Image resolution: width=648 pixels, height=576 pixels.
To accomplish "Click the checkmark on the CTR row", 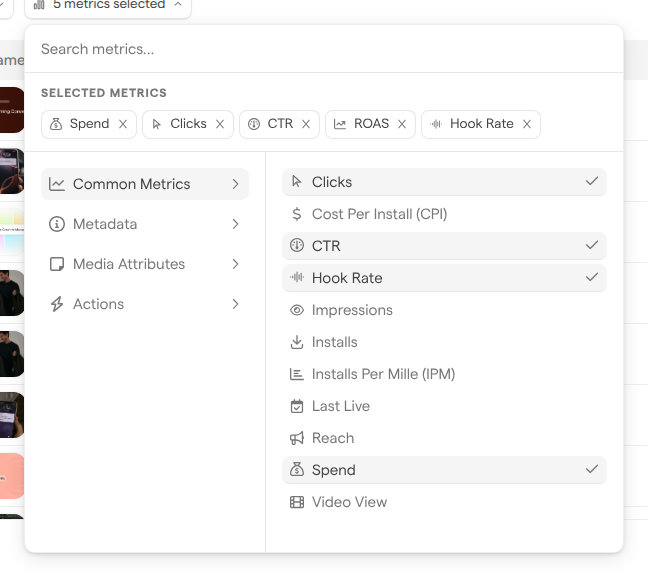I will pos(592,245).
